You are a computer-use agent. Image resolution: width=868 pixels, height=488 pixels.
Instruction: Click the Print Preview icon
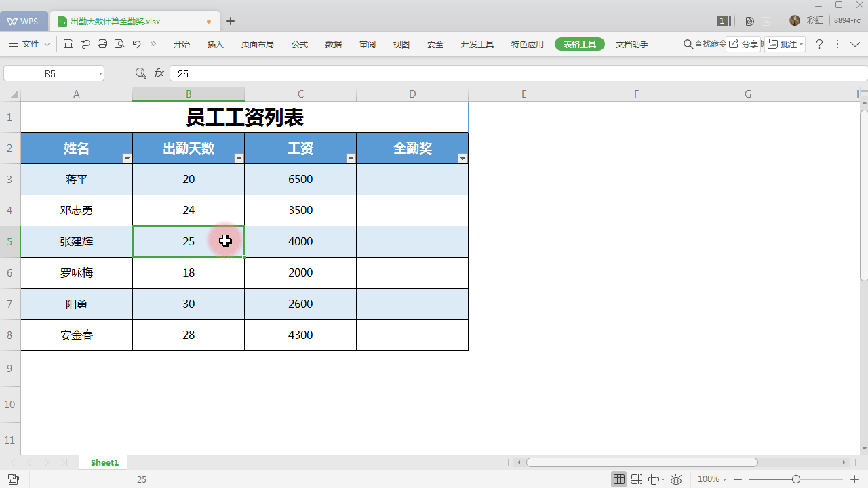click(119, 43)
